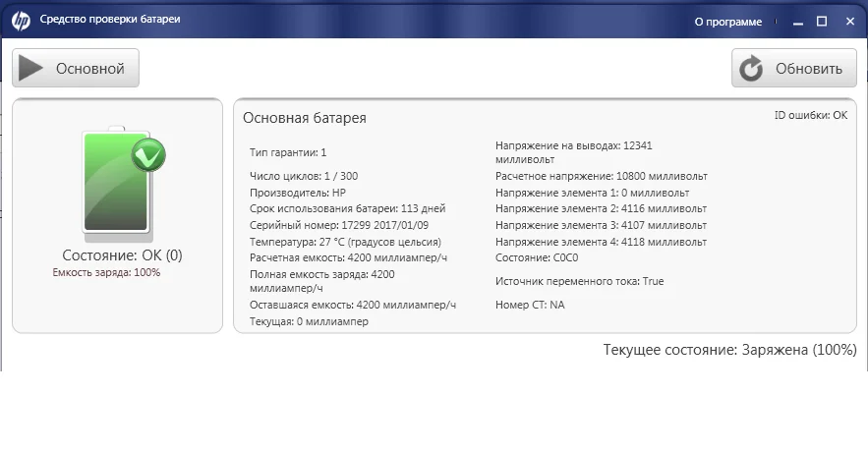
Task: Click Расчетное напряжение: 10800 милливольт
Action: click(x=602, y=176)
